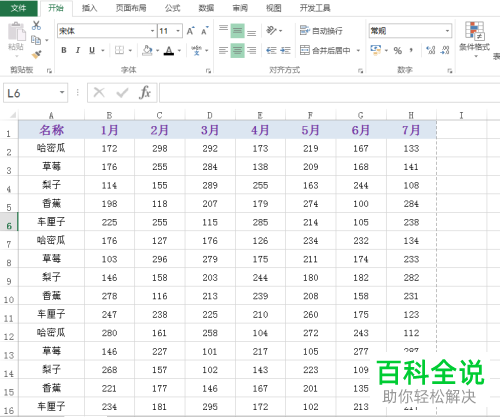Apply the fill color bucket
This screenshot has width=500, height=417.
(147, 50)
